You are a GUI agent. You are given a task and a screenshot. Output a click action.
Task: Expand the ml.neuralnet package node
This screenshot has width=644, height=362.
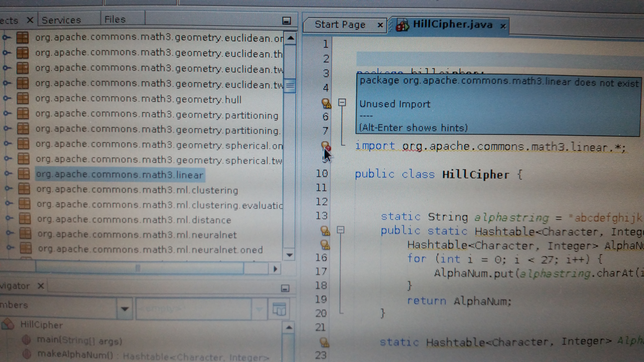point(9,233)
